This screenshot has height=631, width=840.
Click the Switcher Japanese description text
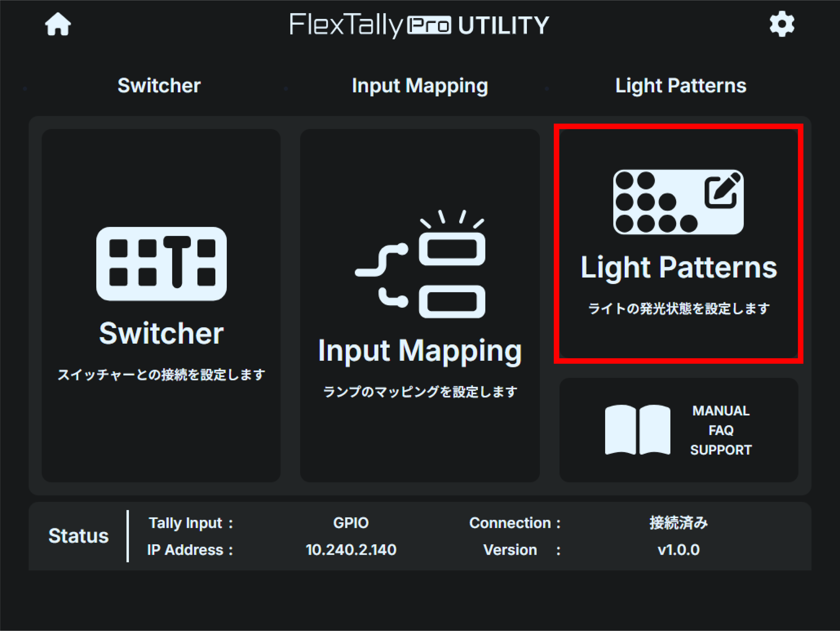coord(161,375)
